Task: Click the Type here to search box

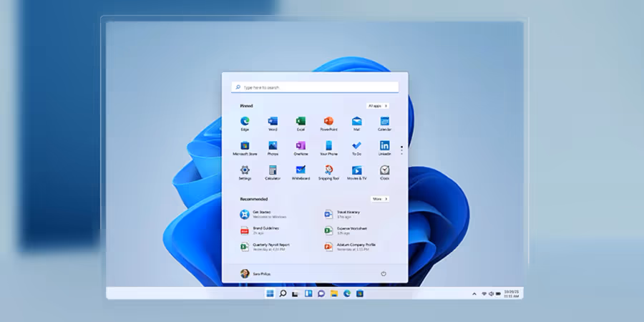Action: pos(315,87)
